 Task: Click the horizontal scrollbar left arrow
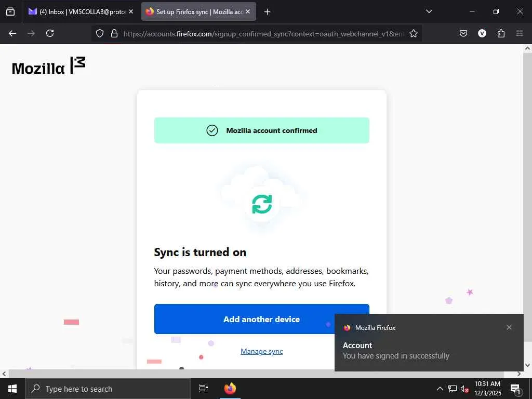point(4,374)
